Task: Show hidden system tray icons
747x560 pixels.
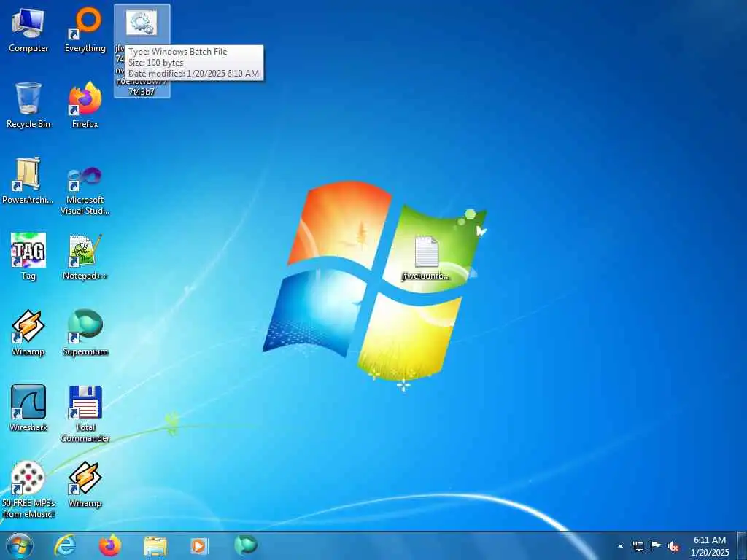Action: [620, 546]
